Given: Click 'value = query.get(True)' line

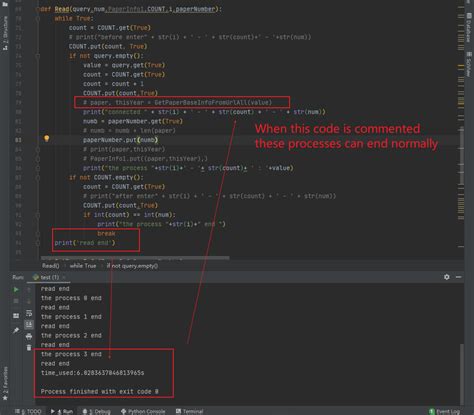Looking at the screenshot, I should [x=124, y=65].
